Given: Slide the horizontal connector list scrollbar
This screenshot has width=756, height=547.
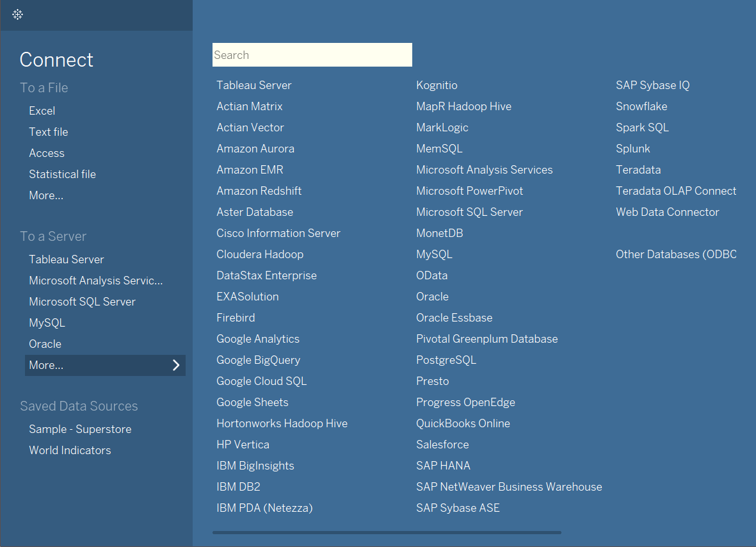Looking at the screenshot, I should click(387, 532).
